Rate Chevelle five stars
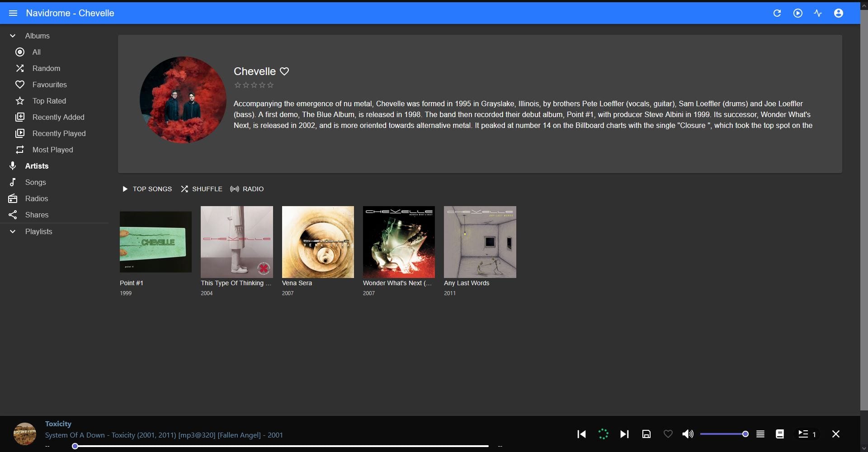The width and height of the screenshot is (868, 452). [270, 85]
